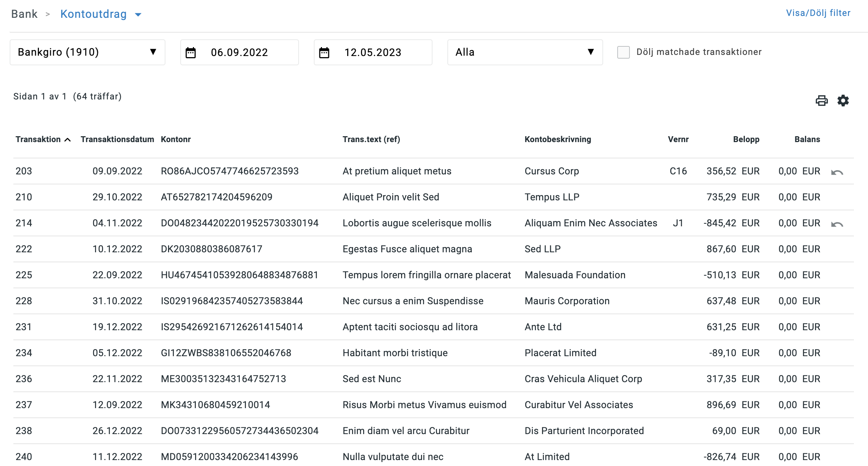
Task: Click Placerat Limited cell
Action: (560, 353)
